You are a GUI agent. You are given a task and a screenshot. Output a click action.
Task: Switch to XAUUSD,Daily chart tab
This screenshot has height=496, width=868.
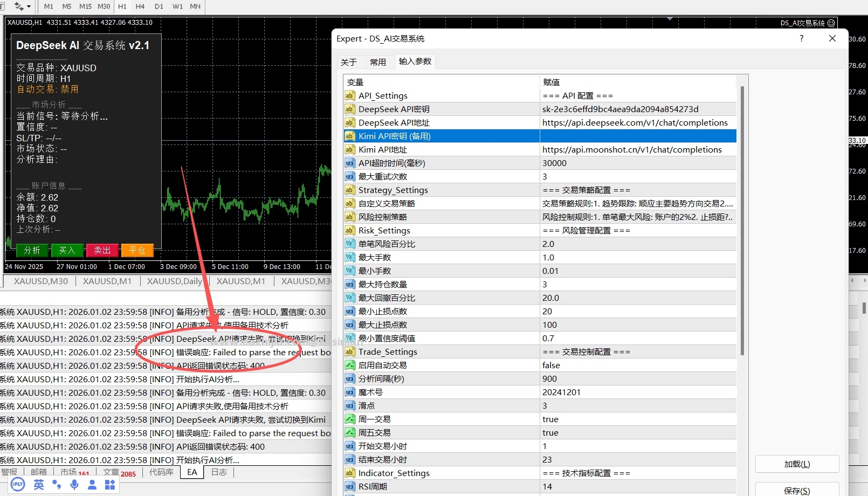pos(175,281)
